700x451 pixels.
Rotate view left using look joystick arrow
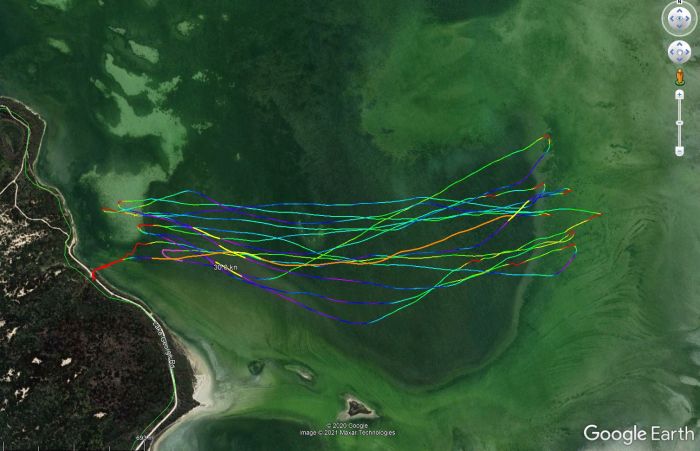671,19
